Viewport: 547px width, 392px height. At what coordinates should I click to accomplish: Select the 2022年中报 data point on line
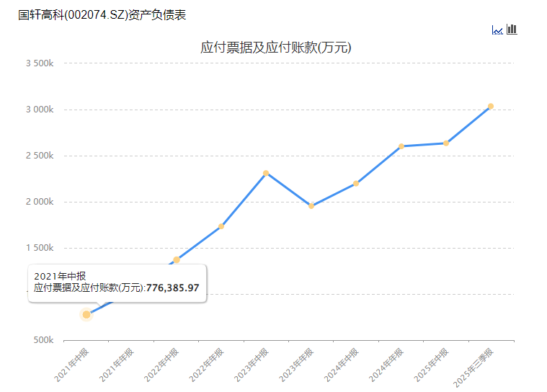(177, 259)
